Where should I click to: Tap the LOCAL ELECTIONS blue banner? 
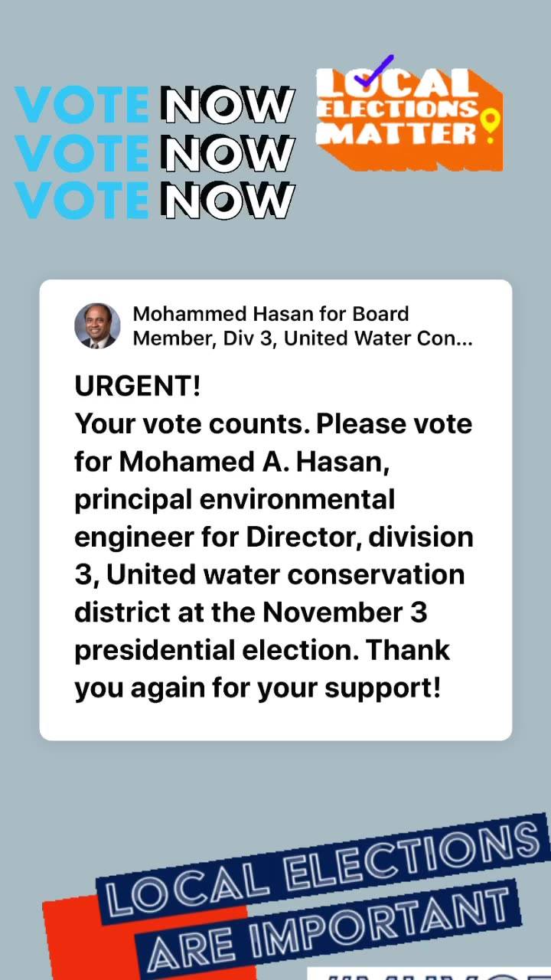pos(323,868)
